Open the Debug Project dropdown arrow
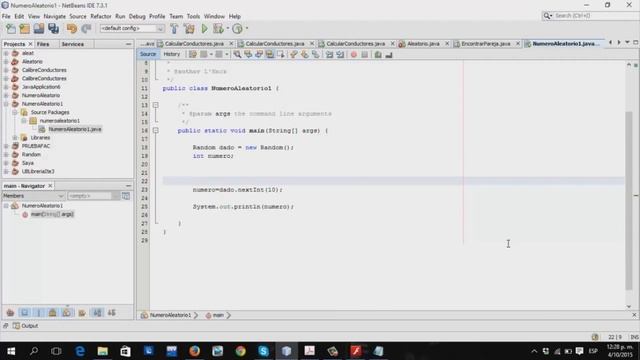This screenshot has width=640, height=360. (x=228, y=29)
